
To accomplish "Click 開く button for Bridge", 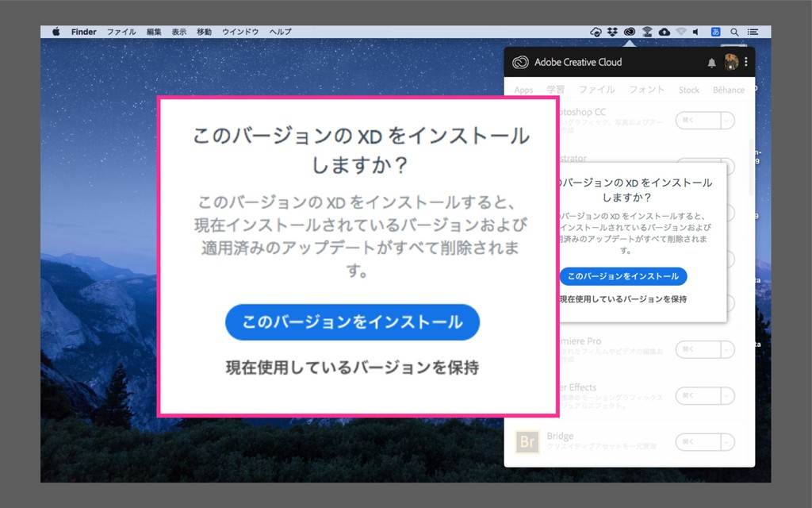I will (x=698, y=442).
